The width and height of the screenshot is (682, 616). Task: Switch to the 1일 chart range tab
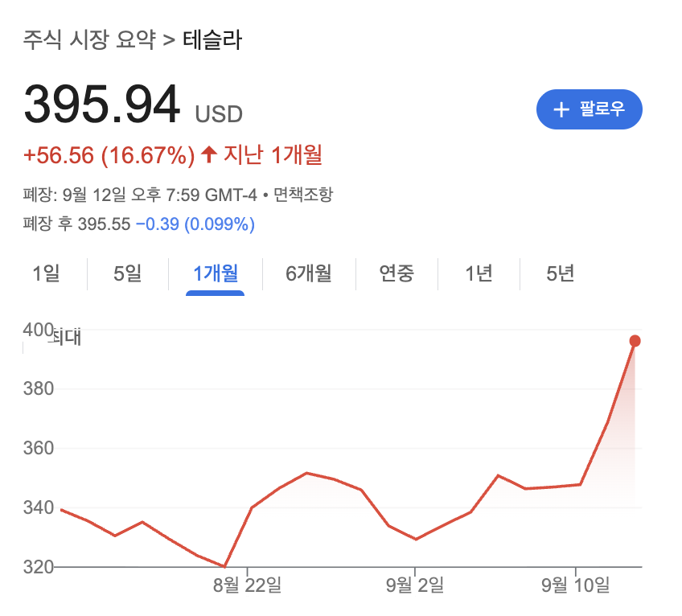pyautogui.click(x=46, y=273)
